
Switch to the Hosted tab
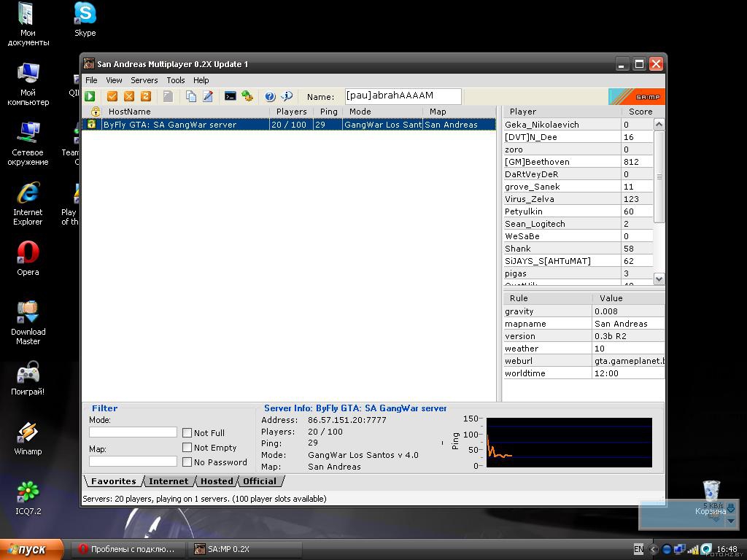[x=216, y=481]
